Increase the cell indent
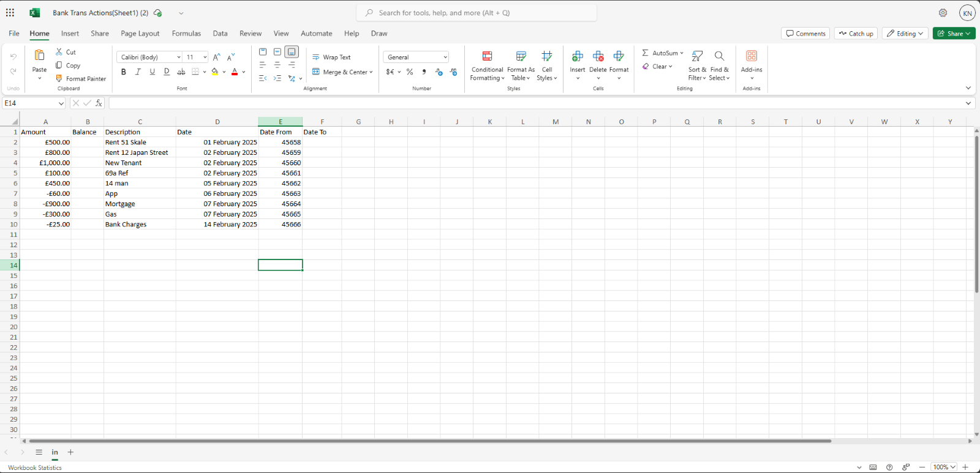The width and height of the screenshot is (980, 473). 277,78
